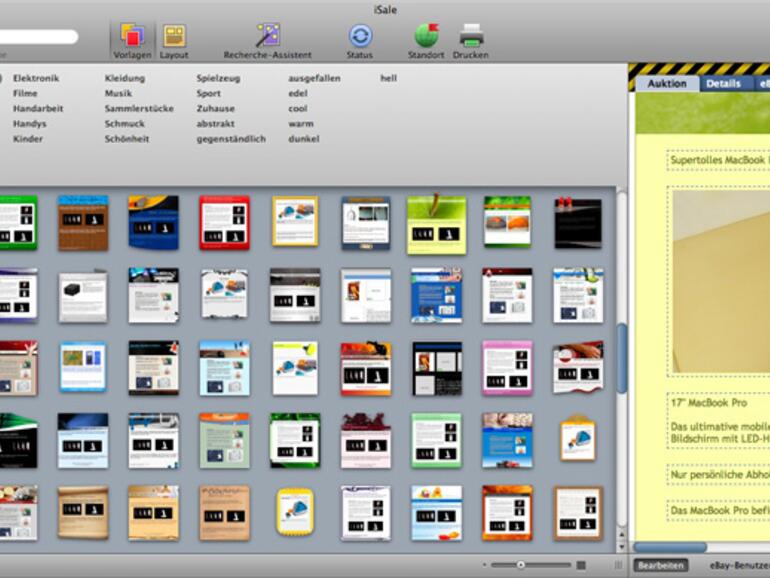Open the Details tab
The height and width of the screenshot is (578, 770).
[x=723, y=84]
